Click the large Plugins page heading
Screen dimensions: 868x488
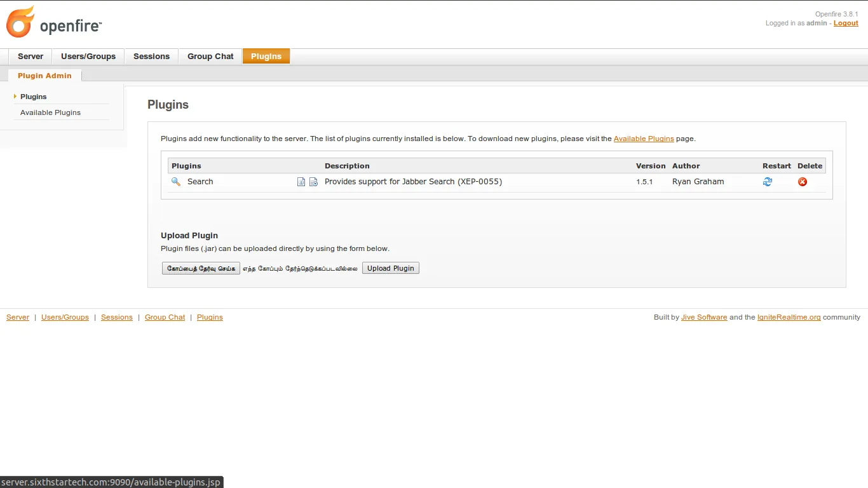pos(168,105)
